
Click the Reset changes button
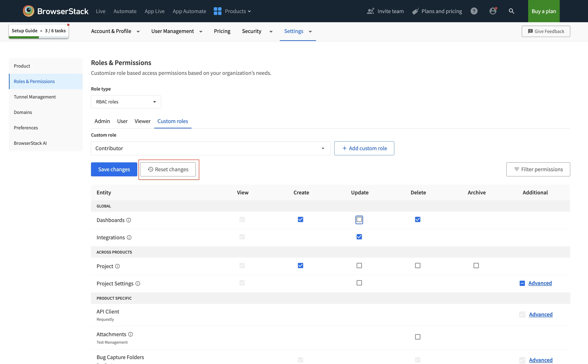pos(168,169)
